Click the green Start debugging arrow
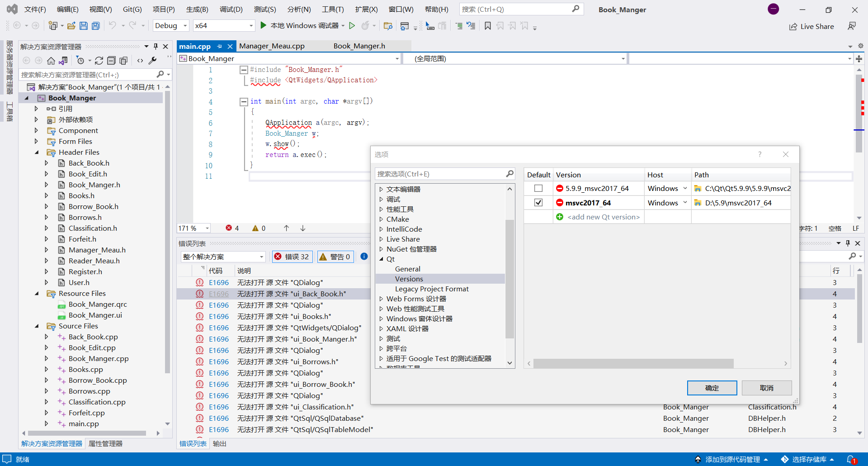Image resolution: width=868 pixels, height=466 pixels. click(264, 25)
